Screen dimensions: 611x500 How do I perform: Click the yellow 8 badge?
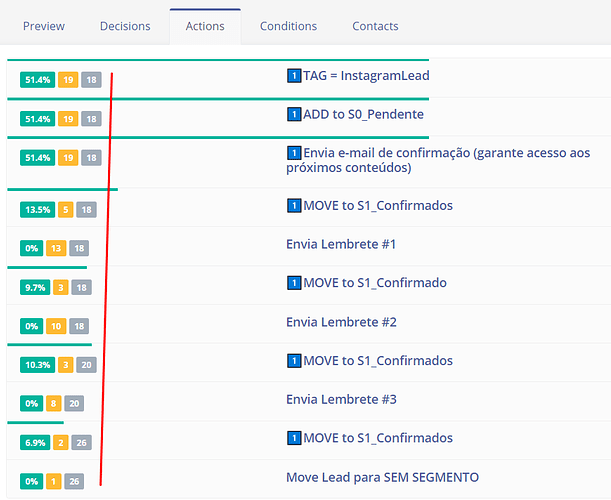[x=53, y=403]
